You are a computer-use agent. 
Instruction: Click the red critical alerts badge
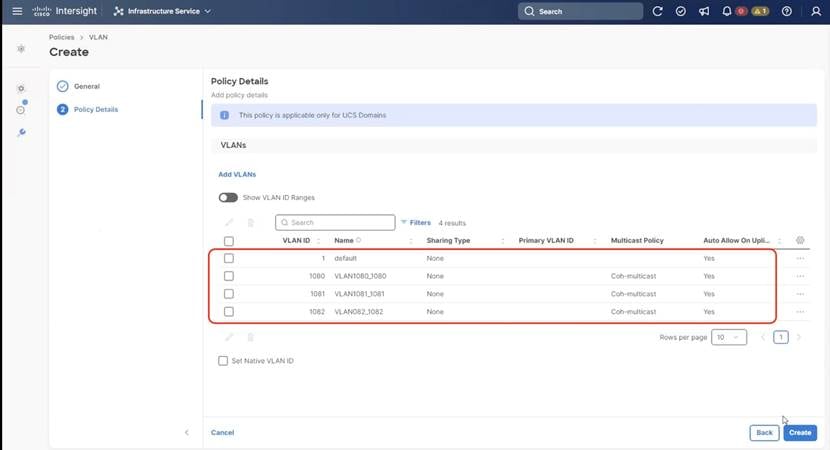(x=741, y=11)
